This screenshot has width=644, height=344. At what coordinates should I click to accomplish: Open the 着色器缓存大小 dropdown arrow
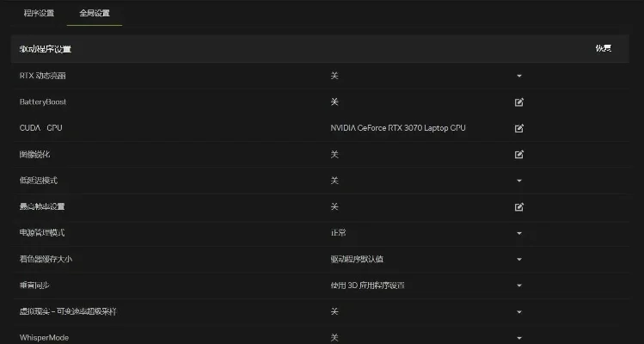pyautogui.click(x=519, y=260)
